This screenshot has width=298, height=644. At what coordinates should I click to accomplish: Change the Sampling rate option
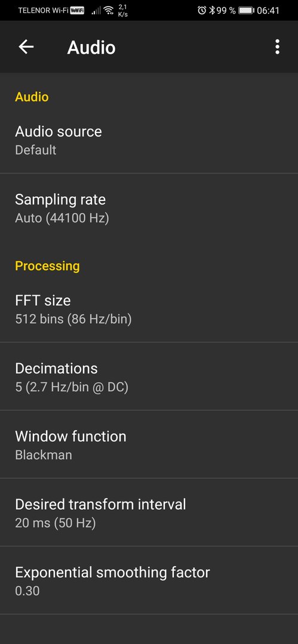[x=149, y=208]
